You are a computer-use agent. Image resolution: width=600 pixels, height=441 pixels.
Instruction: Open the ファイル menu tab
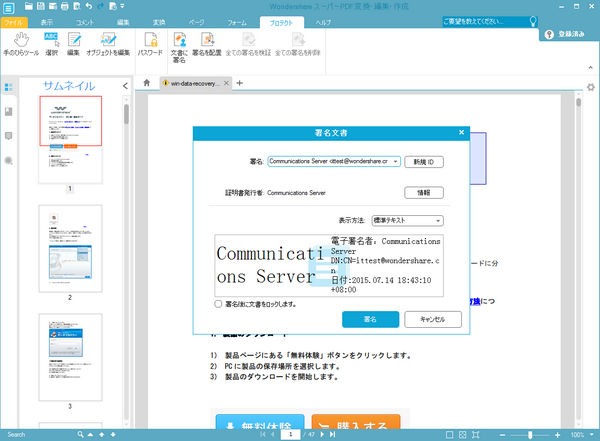[x=13, y=23]
